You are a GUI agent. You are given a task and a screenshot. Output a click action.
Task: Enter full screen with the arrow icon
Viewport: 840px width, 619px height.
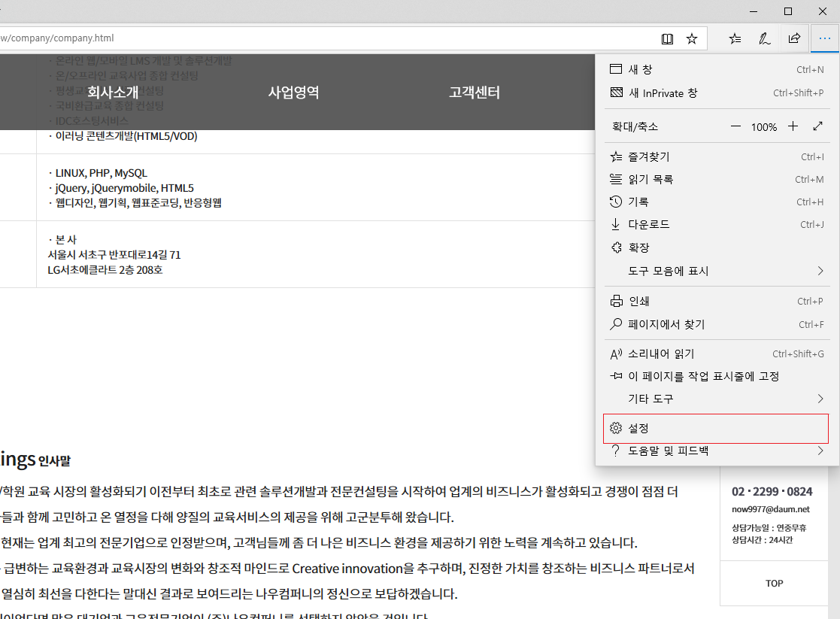[818, 127]
